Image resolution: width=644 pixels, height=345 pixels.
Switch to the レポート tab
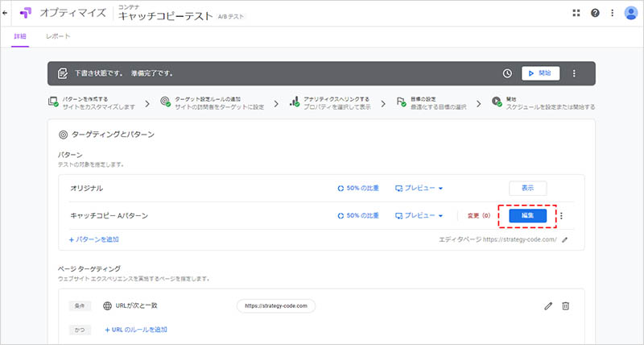point(57,37)
